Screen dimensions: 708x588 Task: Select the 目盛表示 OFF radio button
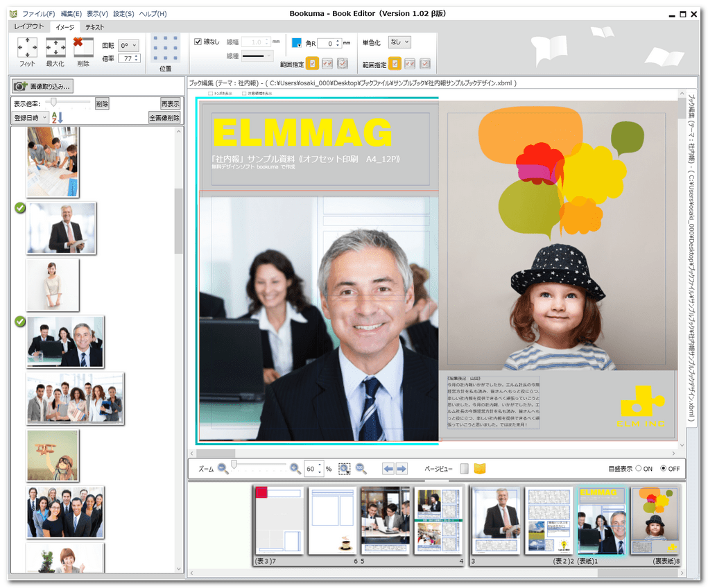[x=664, y=469]
